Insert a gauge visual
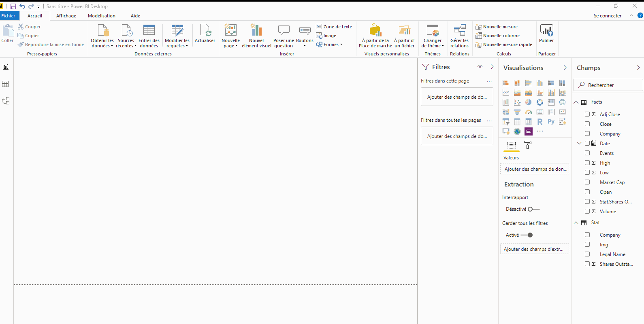 coord(529,112)
